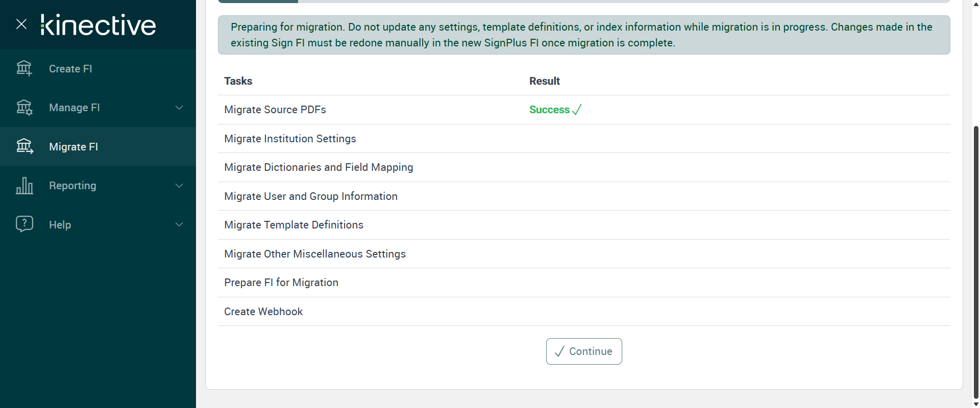Click the Reporting bar chart icon

click(24, 186)
